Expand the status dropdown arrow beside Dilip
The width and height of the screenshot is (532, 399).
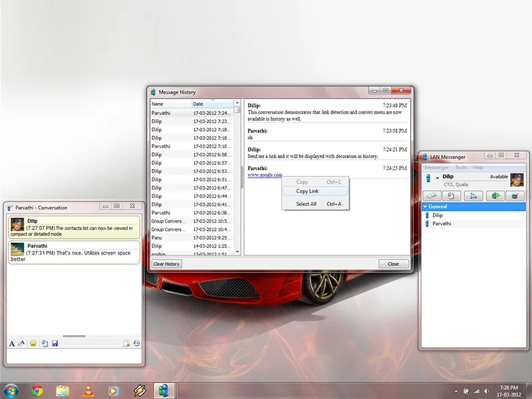pos(437,178)
